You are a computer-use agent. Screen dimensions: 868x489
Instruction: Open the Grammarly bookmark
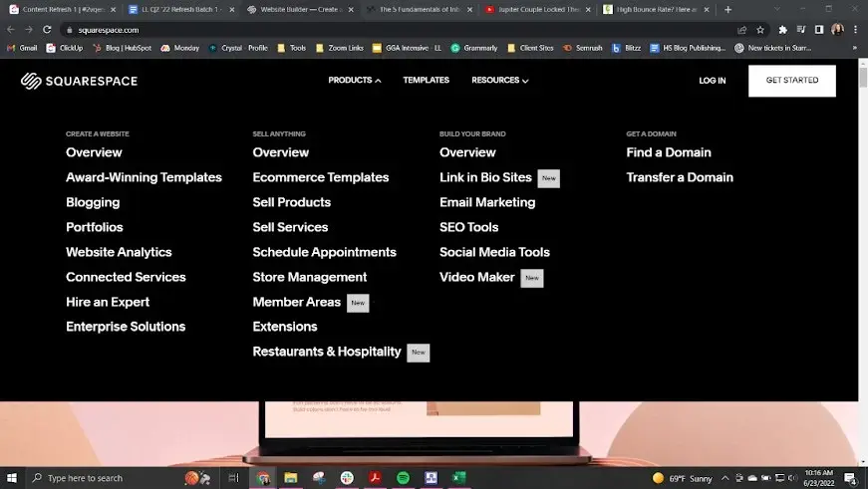[474, 48]
